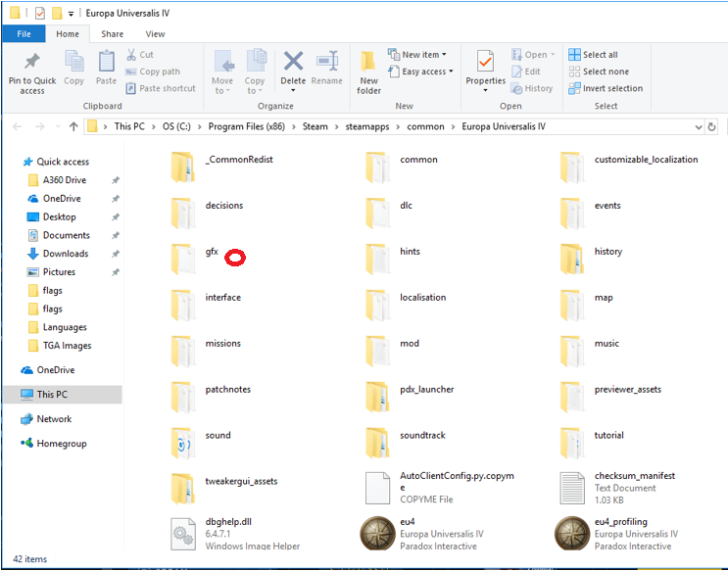This screenshot has width=728, height=571.
Task: Select the history folder icon
Action: coord(572,259)
